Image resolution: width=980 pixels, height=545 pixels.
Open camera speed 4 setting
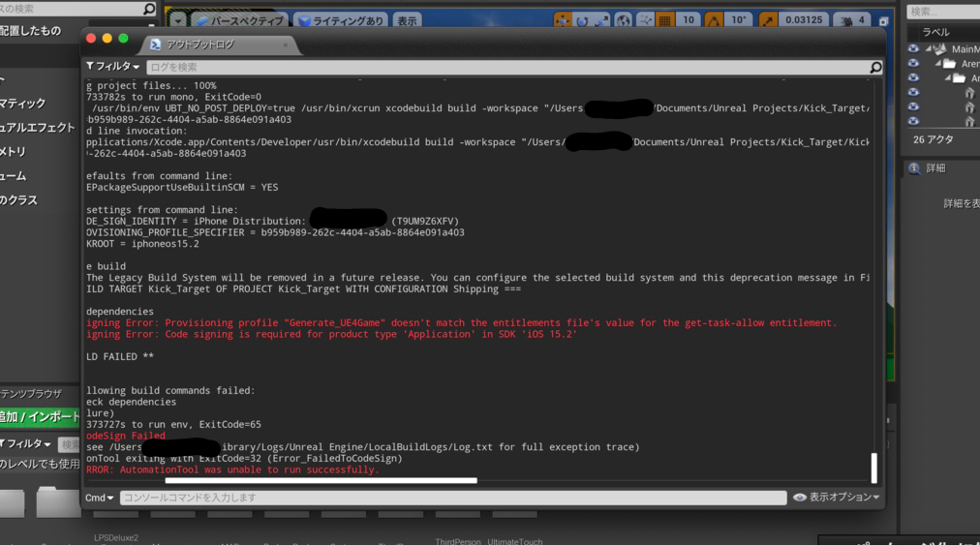(x=853, y=20)
